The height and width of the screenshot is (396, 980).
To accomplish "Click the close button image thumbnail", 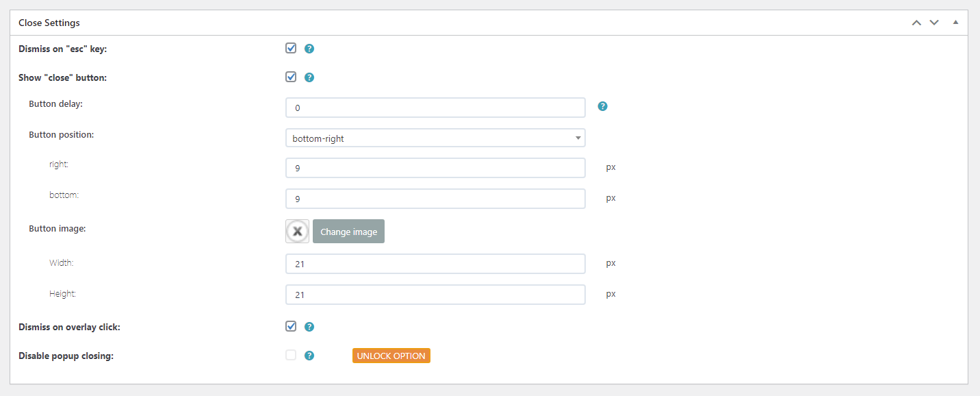I will 297,232.
